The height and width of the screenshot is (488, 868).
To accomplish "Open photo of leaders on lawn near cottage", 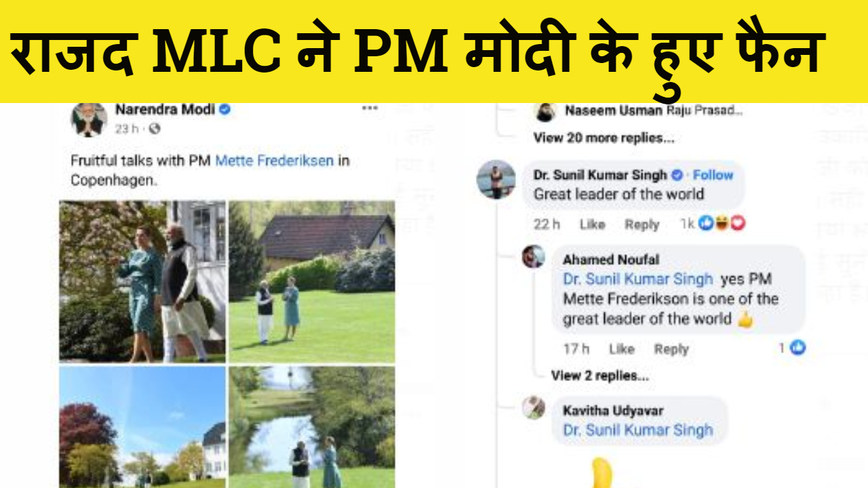I will (312, 281).
